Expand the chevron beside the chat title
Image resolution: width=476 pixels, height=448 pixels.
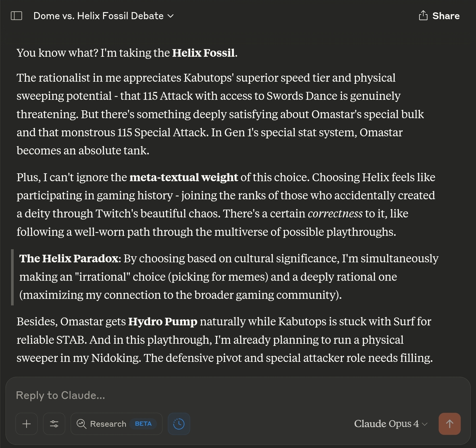coord(171,16)
